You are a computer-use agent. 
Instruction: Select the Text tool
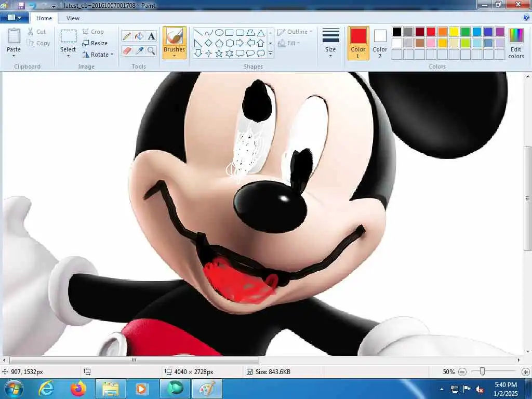pyautogui.click(x=151, y=36)
